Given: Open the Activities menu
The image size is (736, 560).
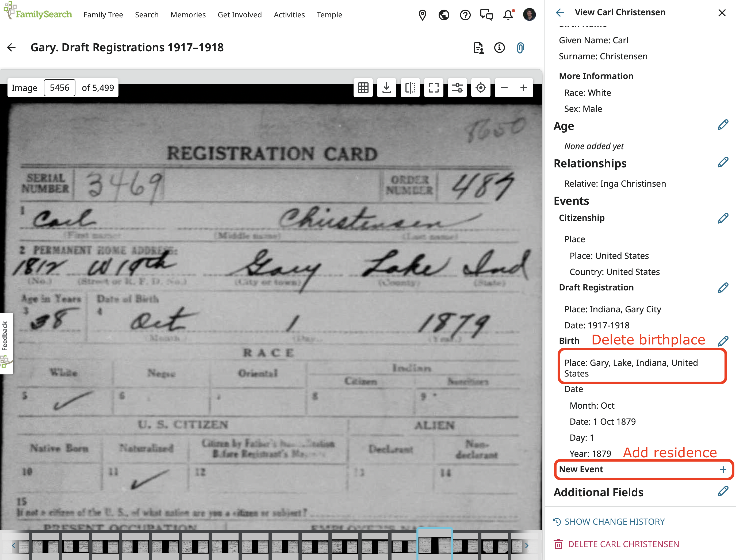Looking at the screenshot, I should point(289,15).
